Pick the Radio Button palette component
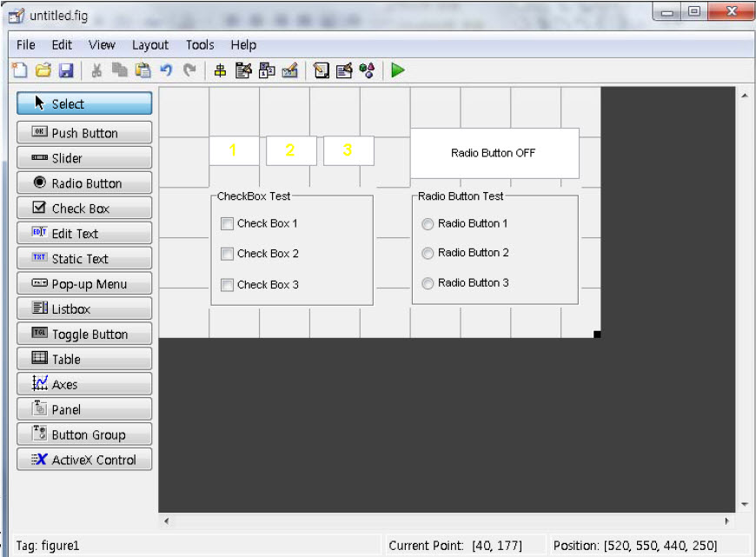The height and width of the screenshot is (557, 756). [x=84, y=182]
